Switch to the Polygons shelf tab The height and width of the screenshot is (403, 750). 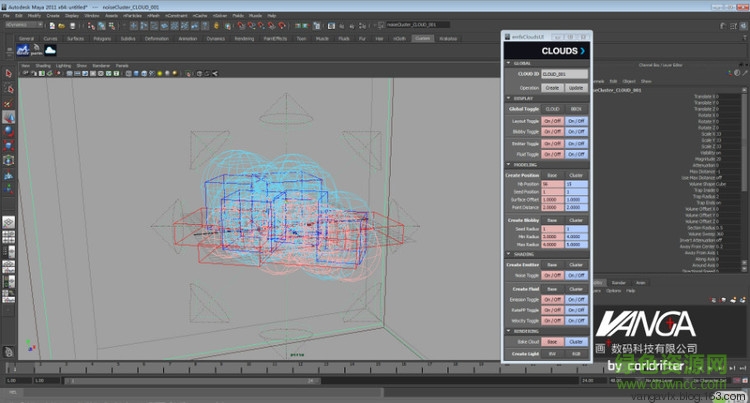tap(101, 38)
